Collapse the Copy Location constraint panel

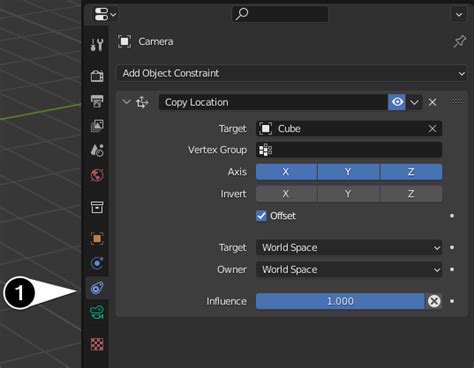[x=126, y=102]
